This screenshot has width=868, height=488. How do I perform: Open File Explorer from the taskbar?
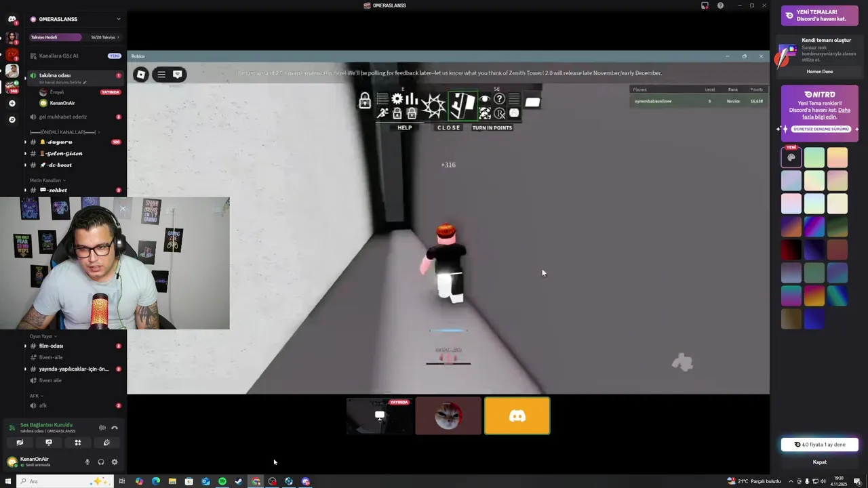pyautogui.click(x=172, y=481)
